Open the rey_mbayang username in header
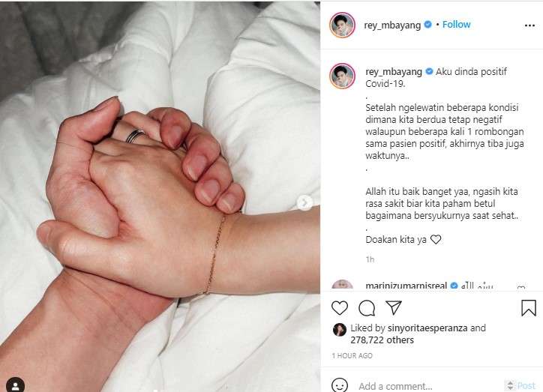The width and height of the screenshot is (543, 392). tap(392, 25)
